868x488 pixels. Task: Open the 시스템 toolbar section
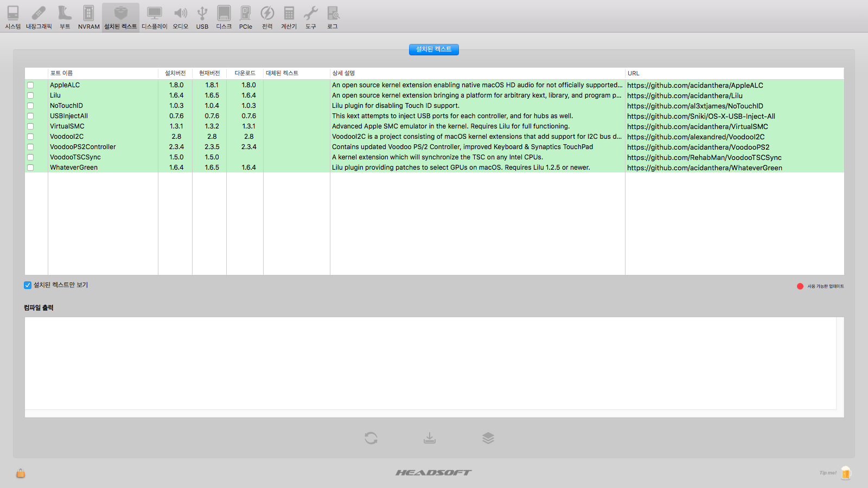pyautogui.click(x=13, y=17)
